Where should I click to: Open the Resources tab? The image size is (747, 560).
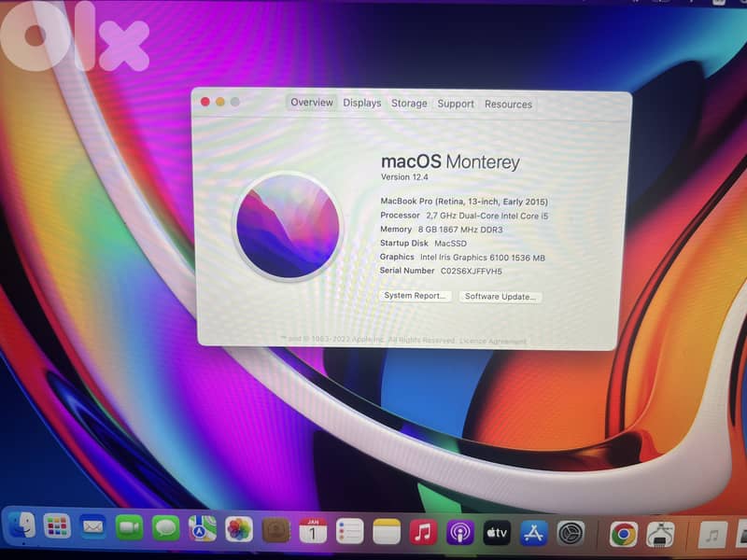click(x=508, y=105)
